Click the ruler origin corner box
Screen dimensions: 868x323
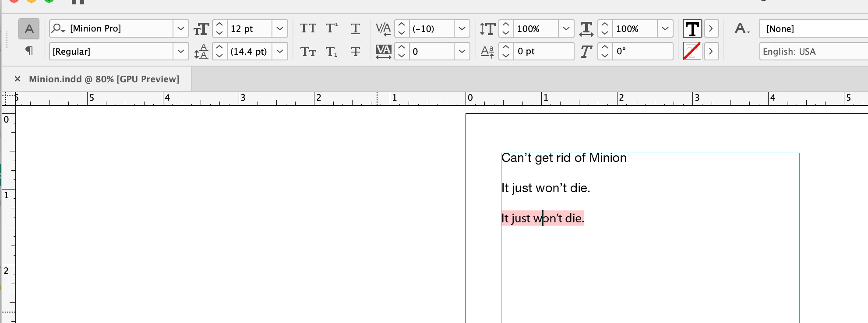[x=8, y=99]
